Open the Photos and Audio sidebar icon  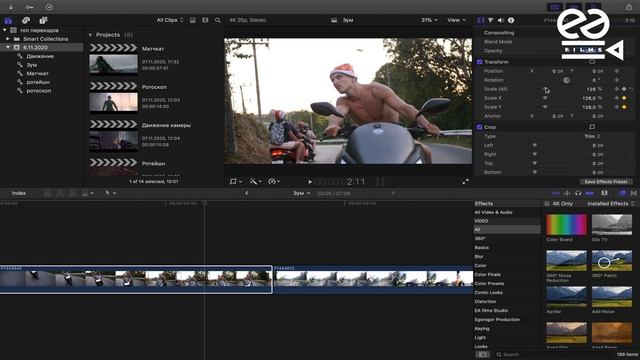(26, 20)
